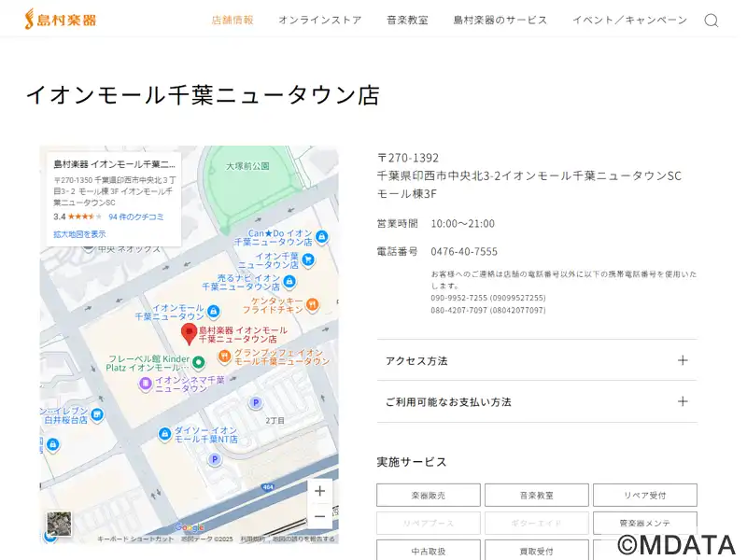Click 地図の誤りを報告する link
Viewport: 747px width, 560px height.
pyautogui.click(x=303, y=539)
